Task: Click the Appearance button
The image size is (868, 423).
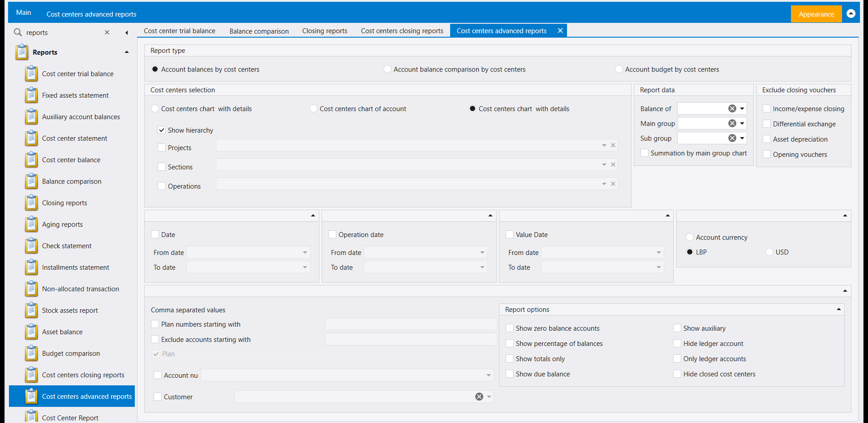Action: 816,14
